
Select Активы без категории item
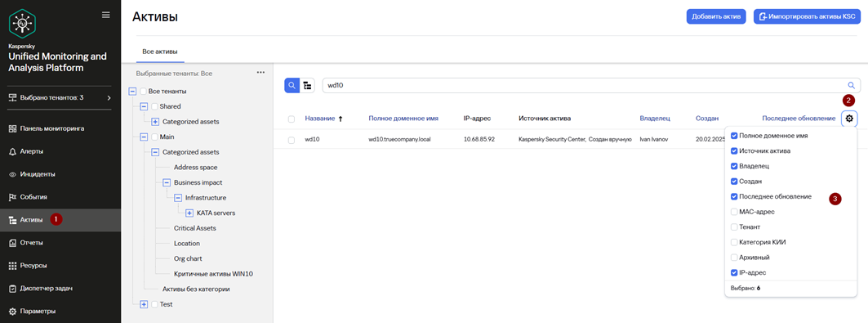[x=196, y=289]
